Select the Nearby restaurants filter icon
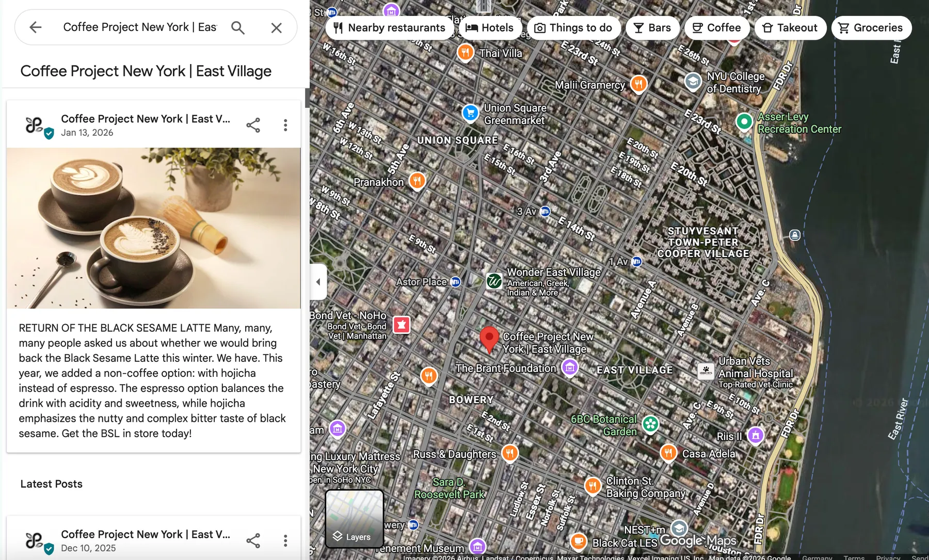The image size is (929, 560). [x=338, y=27]
